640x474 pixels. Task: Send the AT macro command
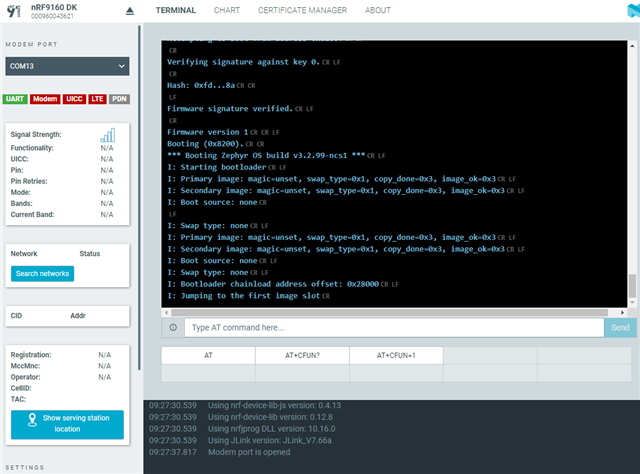click(209, 355)
